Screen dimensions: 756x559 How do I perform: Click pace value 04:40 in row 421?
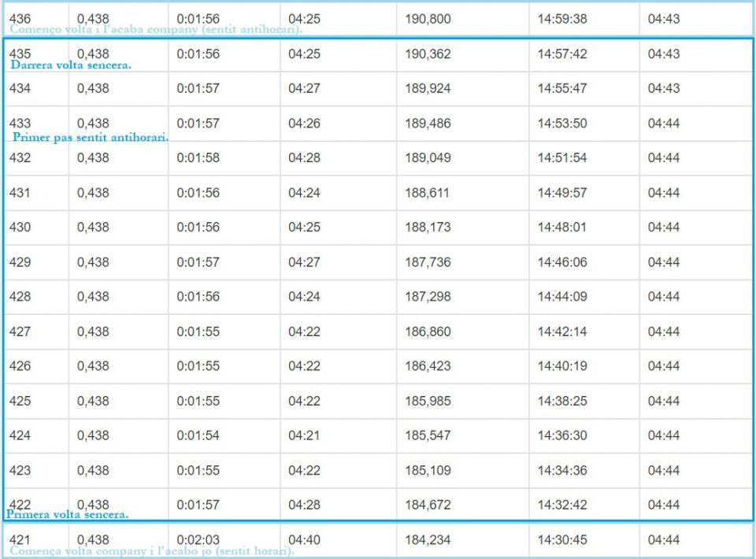tap(304, 540)
